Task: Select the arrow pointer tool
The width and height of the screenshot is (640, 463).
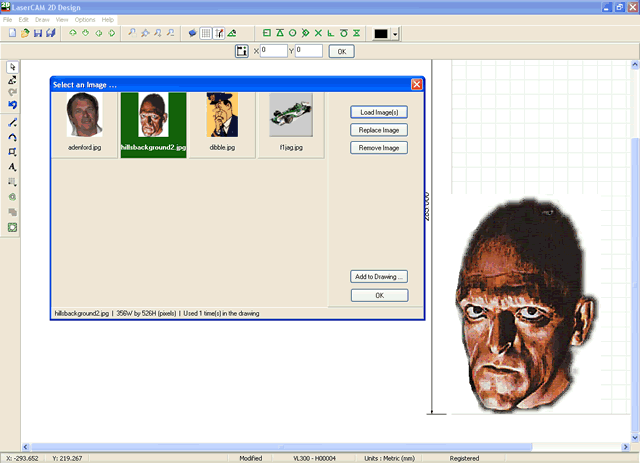Action: coord(12,67)
